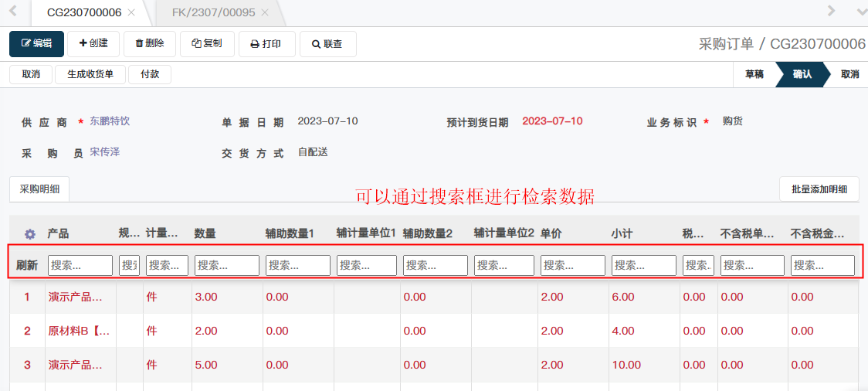Click the 联查 linked query button
Viewport: 868px width, 391px height.
(x=327, y=44)
